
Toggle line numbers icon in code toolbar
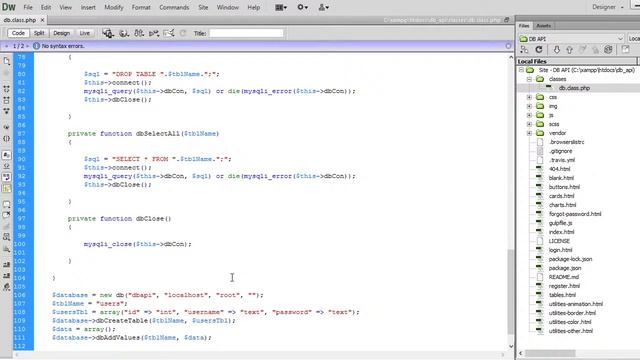pyautogui.click(x=7, y=155)
